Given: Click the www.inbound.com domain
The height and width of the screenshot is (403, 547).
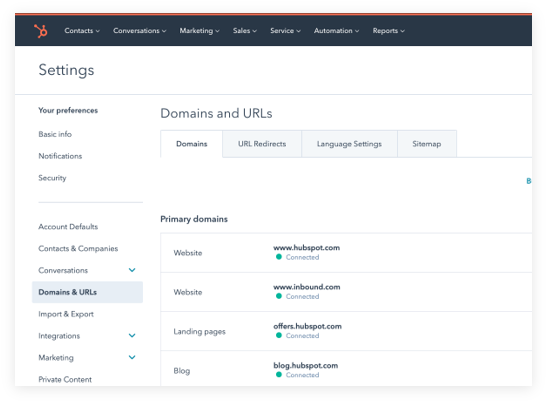Looking at the screenshot, I should (x=307, y=287).
